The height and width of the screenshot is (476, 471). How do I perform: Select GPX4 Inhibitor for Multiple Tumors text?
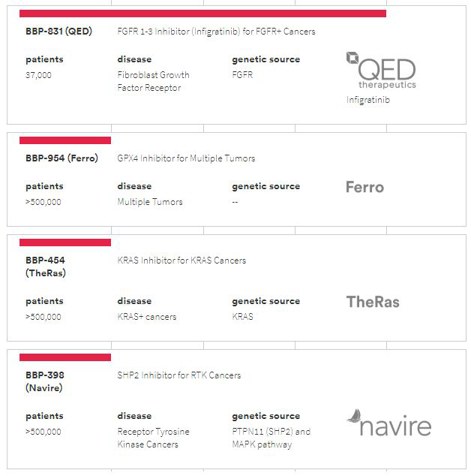click(186, 158)
